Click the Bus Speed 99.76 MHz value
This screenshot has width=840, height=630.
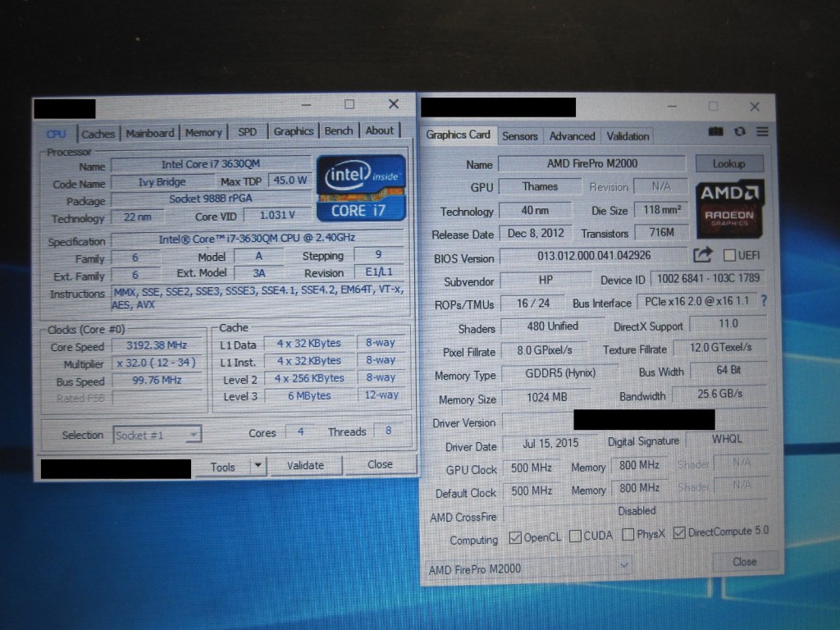click(157, 381)
